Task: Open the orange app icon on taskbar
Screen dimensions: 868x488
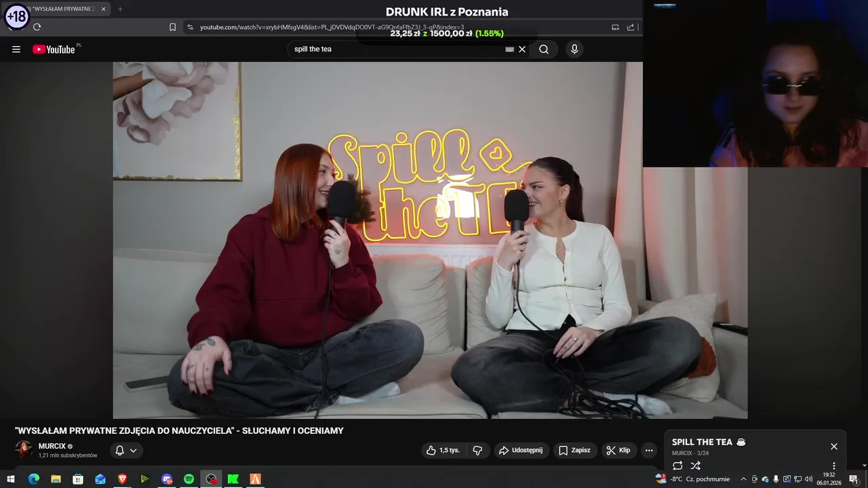Action: pyautogui.click(x=256, y=479)
